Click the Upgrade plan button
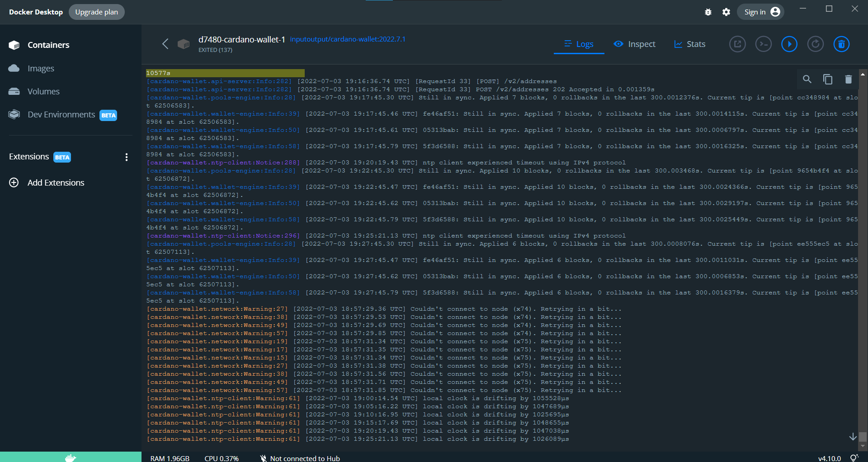This screenshot has height=462, width=868. coord(97,12)
